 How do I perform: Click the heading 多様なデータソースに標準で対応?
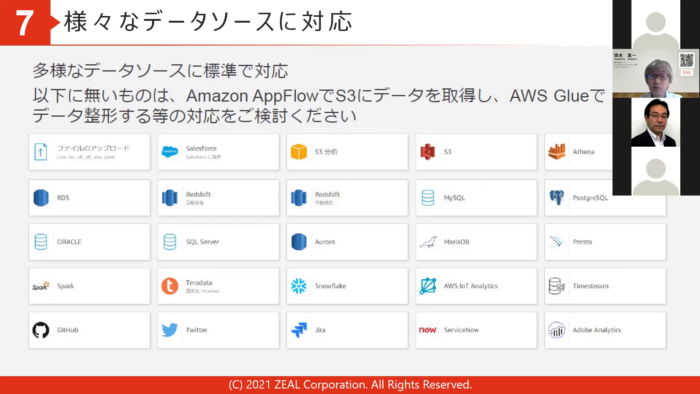(x=160, y=71)
